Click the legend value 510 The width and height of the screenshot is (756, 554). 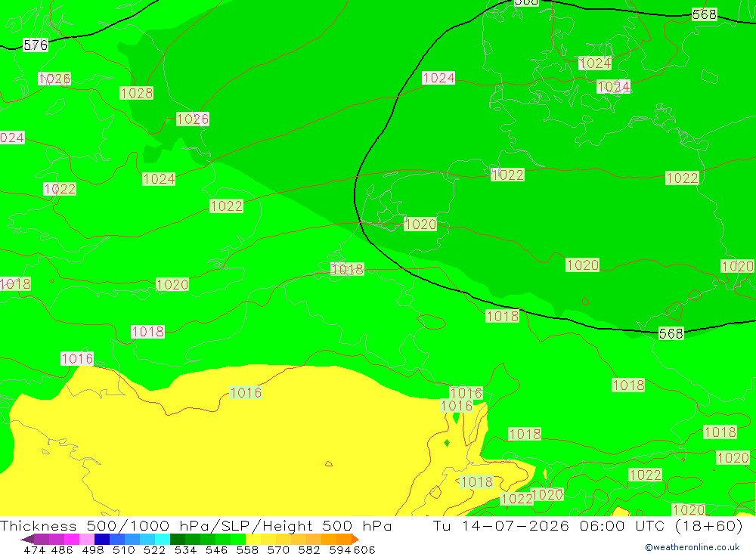tap(123, 549)
